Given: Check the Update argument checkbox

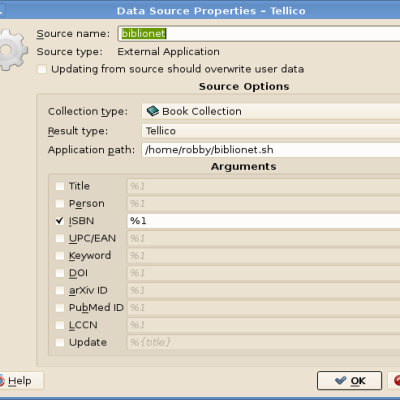Looking at the screenshot, I should click(x=60, y=342).
